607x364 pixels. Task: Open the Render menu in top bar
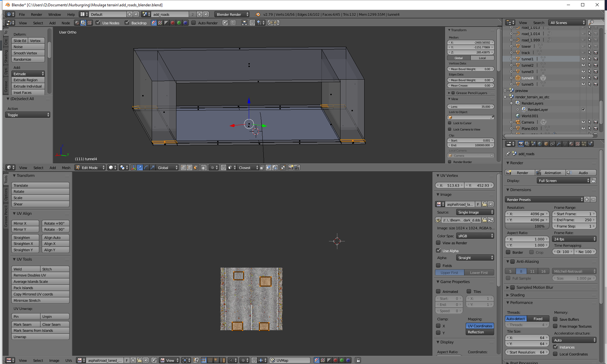coord(36,15)
